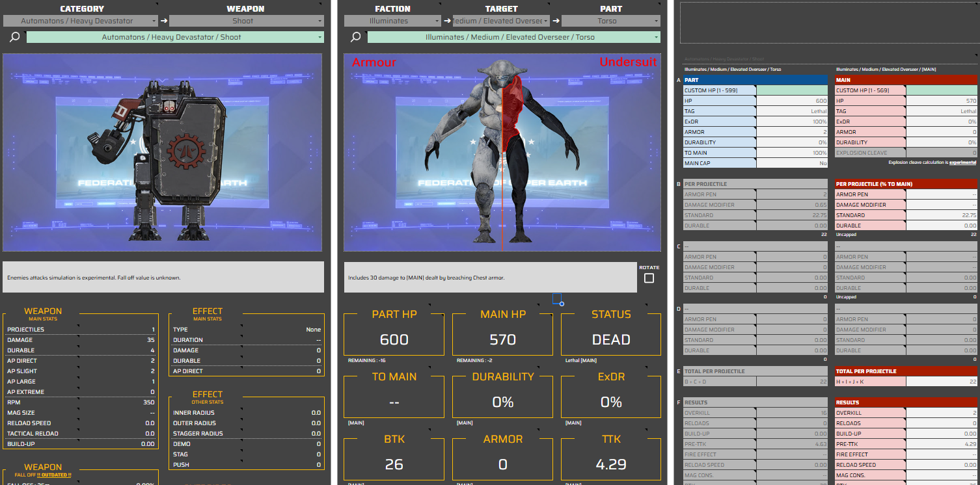
Task: Open the underlined 'experimental' link
Action: point(962,163)
